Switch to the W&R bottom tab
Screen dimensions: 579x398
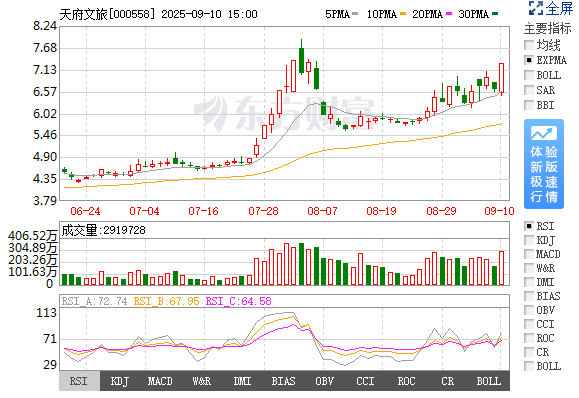pyautogui.click(x=202, y=381)
